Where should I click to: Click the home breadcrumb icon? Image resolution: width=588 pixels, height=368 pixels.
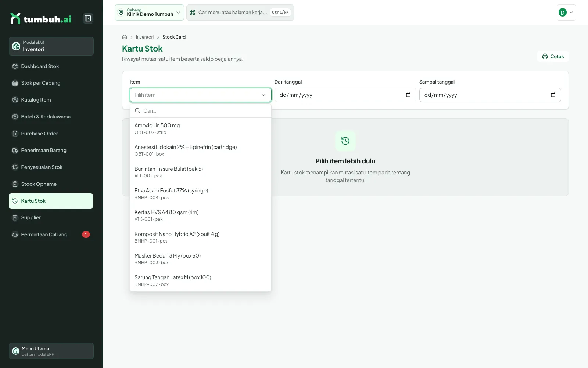(125, 37)
